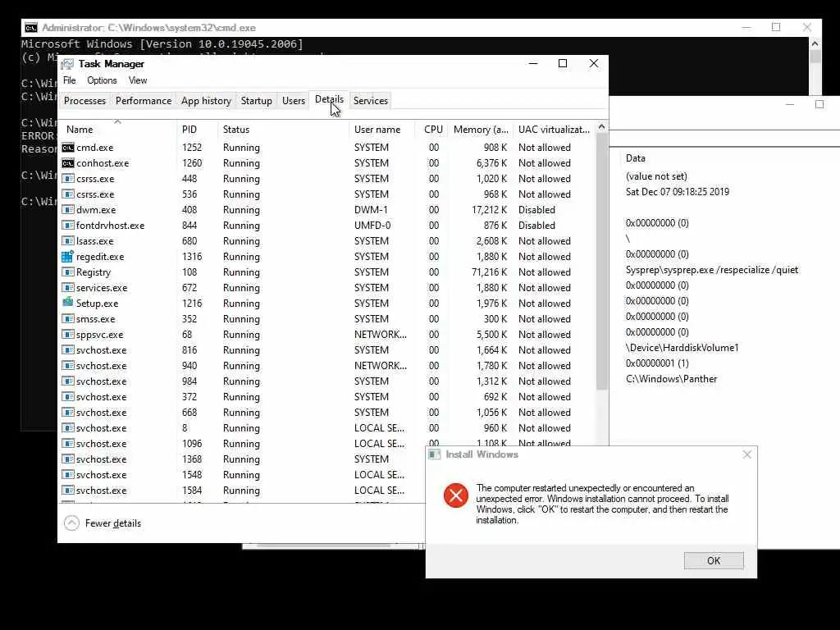The height and width of the screenshot is (630, 840).
Task: Click icon of svchost.exe with PID 816
Action: 68,349
